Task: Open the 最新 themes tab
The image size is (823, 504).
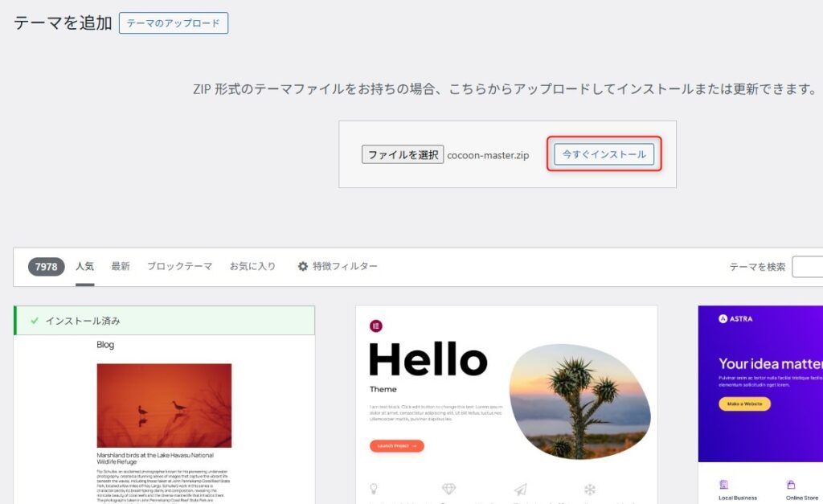Action: click(121, 266)
